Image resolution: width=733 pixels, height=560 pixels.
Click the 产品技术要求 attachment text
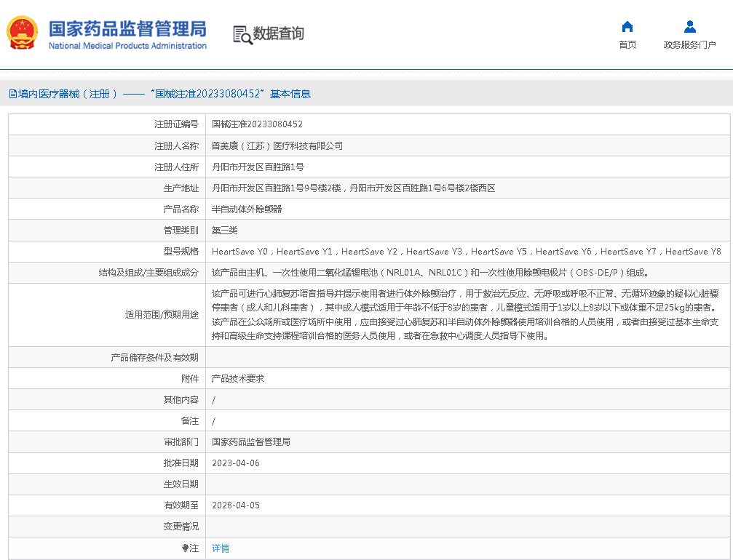237,379
